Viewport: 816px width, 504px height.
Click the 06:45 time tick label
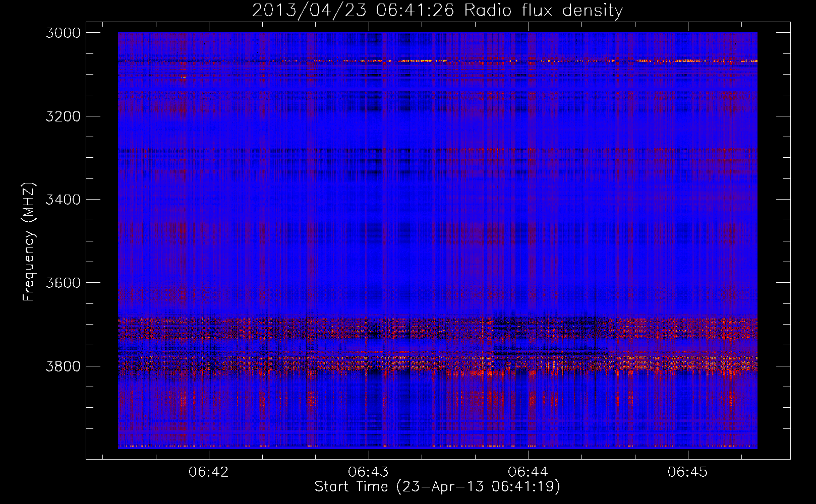[688, 472]
